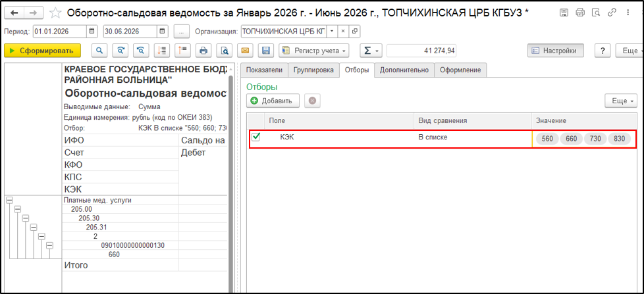The width and height of the screenshot is (644, 294).
Task: Click the Поле column header
Action: click(338, 120)
